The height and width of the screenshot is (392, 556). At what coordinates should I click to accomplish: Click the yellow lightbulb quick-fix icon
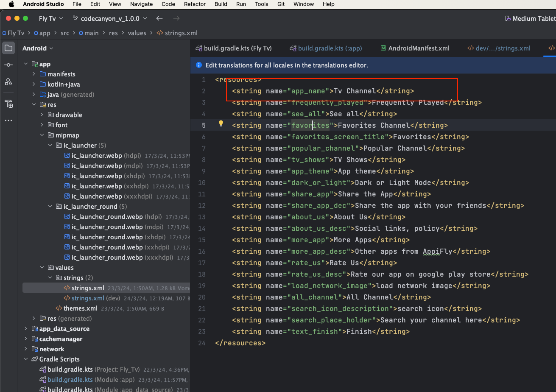tap(221, 124)
